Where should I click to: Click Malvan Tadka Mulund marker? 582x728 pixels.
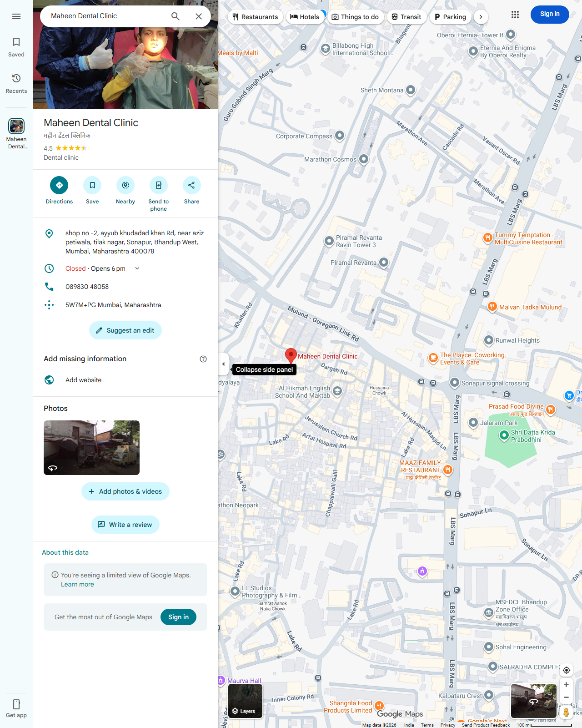coord(492,307)
